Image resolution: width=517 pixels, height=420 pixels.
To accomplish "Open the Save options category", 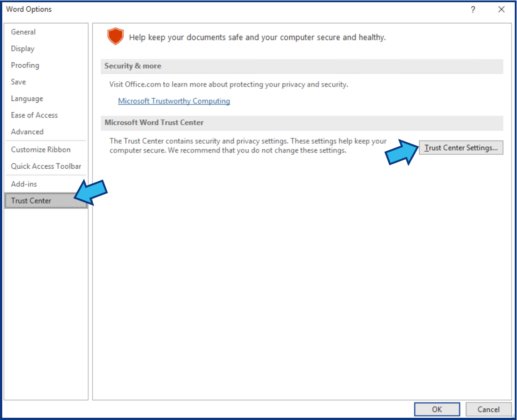I will 19,82.
